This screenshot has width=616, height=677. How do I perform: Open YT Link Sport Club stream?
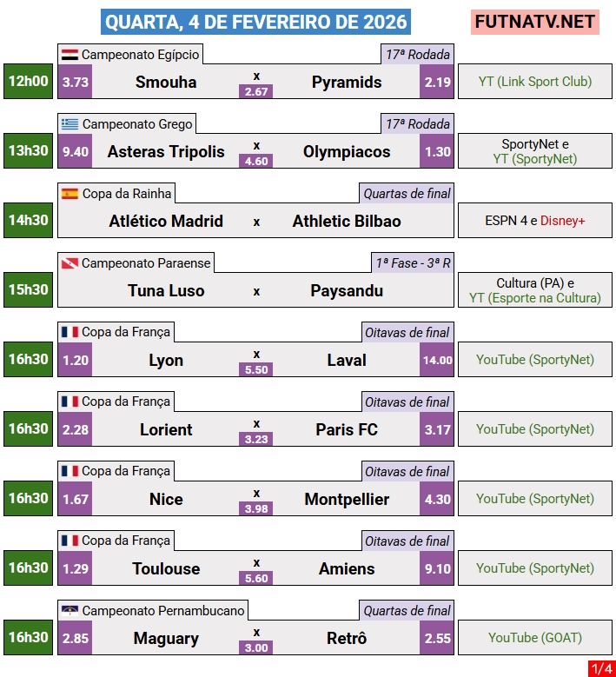pos(535,82)
